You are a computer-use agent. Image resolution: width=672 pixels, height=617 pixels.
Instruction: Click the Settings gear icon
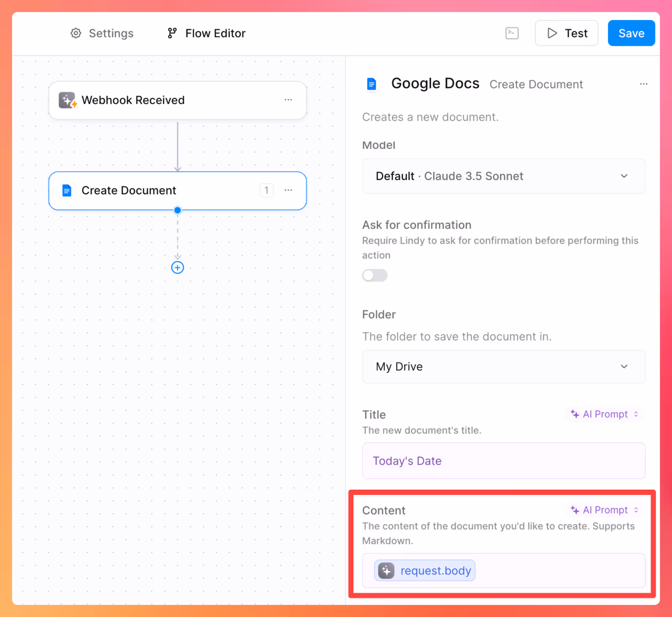tap(76, 33)
